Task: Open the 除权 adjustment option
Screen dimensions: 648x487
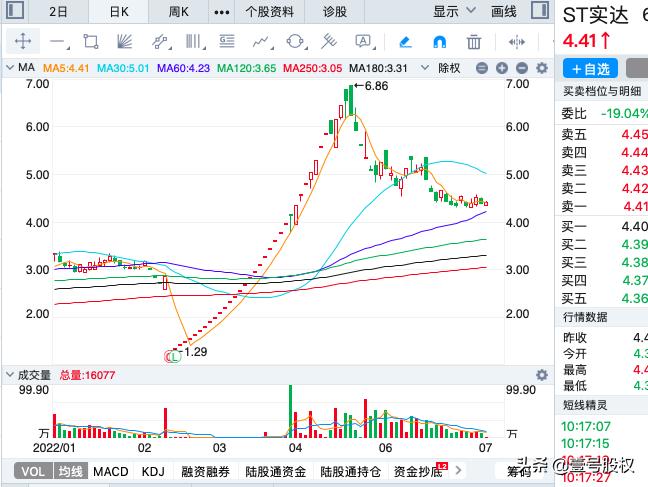Action: pyautogui.click(x=449, y=68)
